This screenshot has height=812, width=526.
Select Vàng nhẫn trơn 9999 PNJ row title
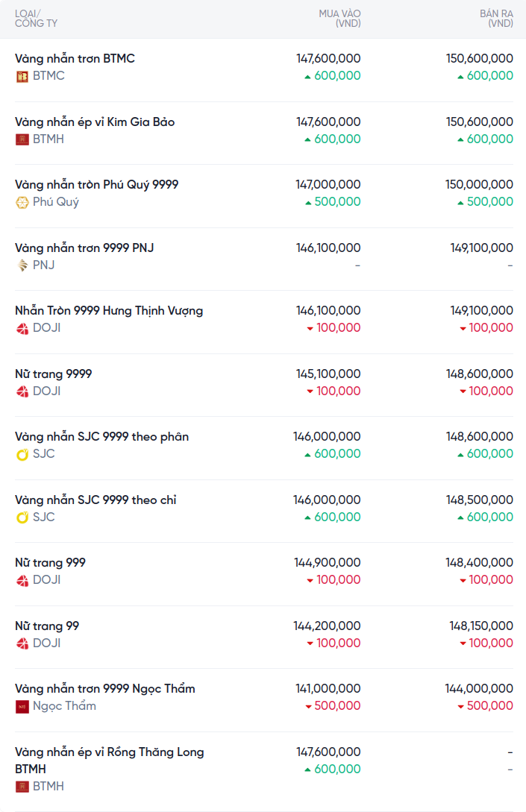click(x=84, y=248)
